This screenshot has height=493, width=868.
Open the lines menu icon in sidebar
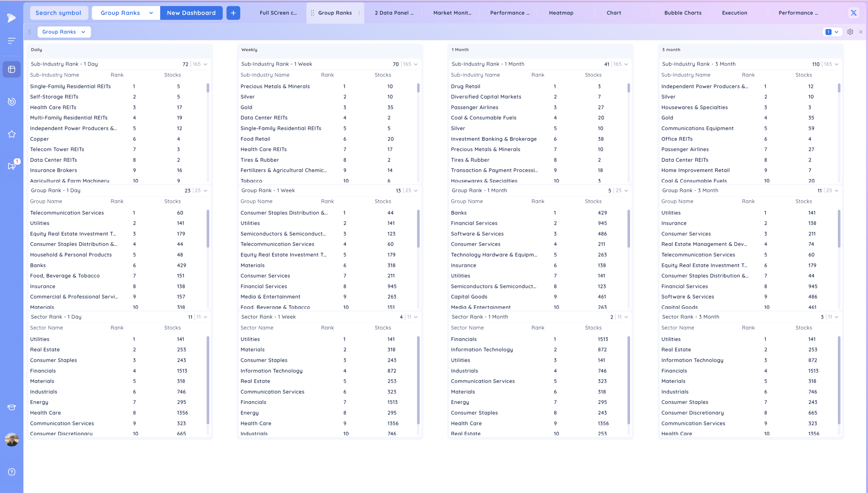(x=12, y=41)
